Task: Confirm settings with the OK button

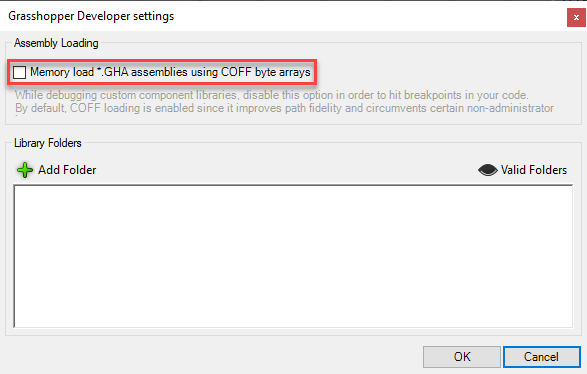Action: [x=462, y=357]
